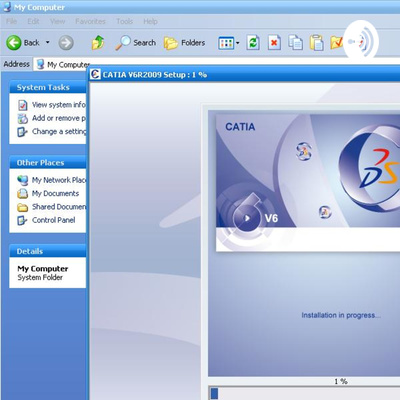400x400 pixels.
Task: Click the CATIA splash banner image
Action: tap(308, 183)
